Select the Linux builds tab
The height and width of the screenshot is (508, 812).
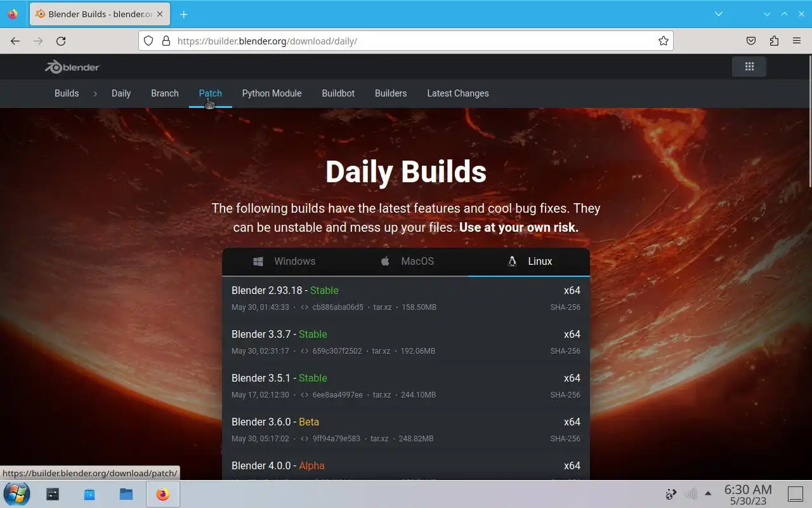tap(529, 262)
